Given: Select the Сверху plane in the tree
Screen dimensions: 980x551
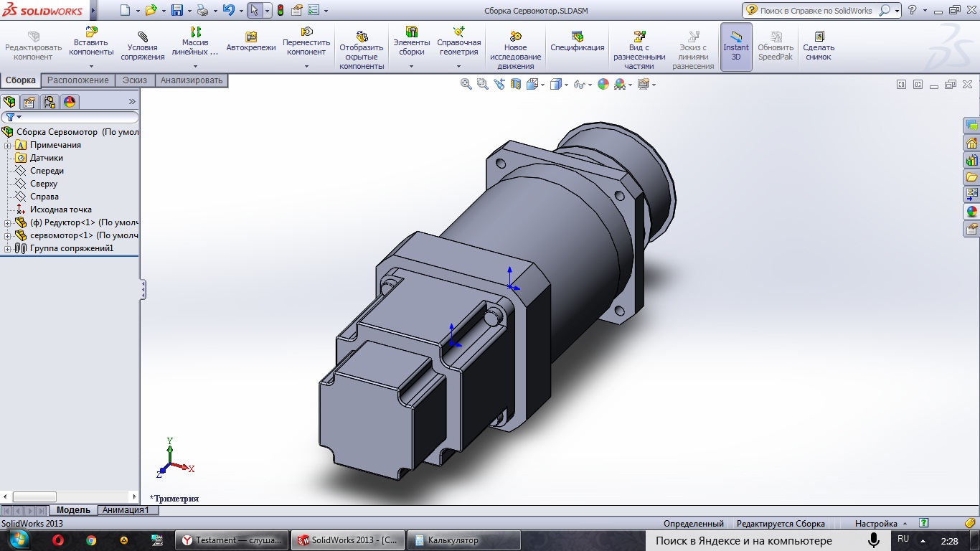Looking at the screenshot, I should (43, 184).
